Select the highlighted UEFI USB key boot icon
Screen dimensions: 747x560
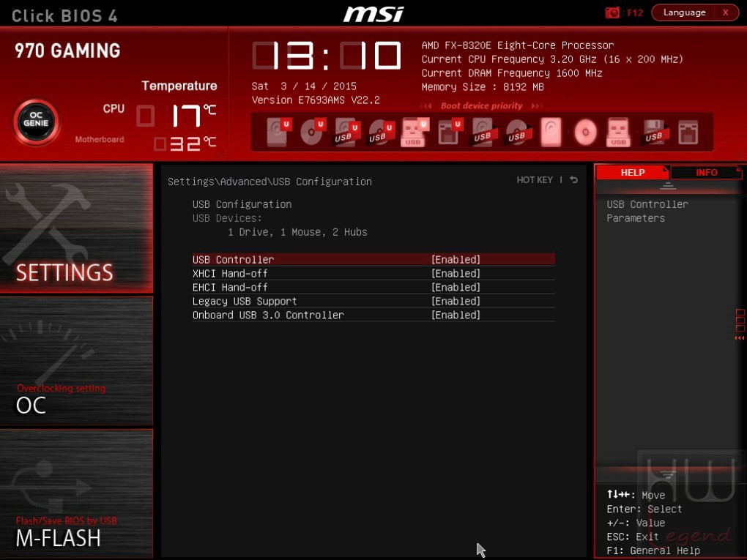415,132
